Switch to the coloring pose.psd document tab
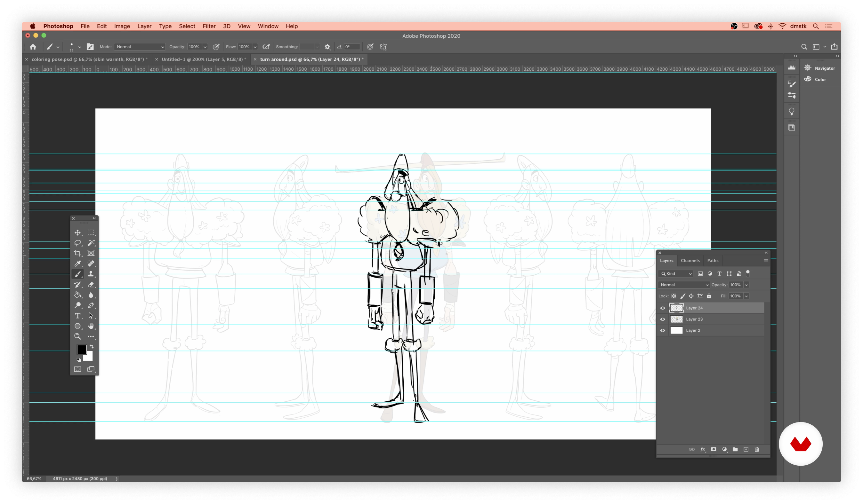Viewport: 863px width, 504px height. [87, 59]
